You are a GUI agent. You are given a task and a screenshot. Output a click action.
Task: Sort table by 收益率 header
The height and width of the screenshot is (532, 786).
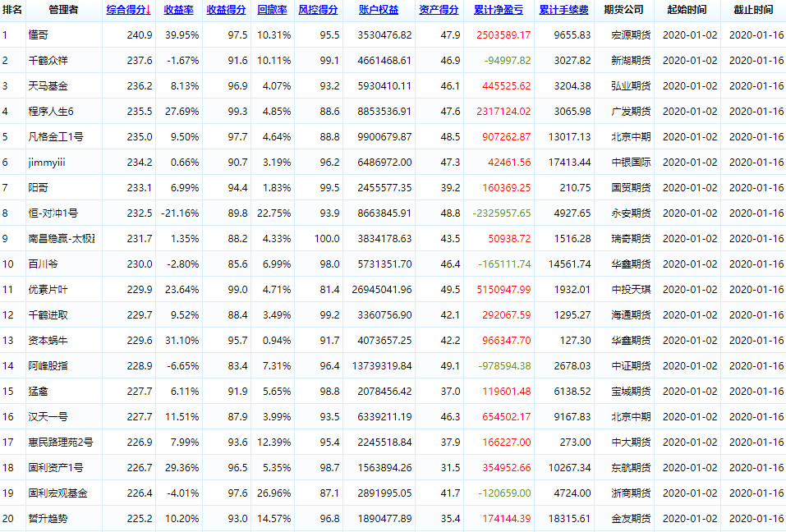[x=178, y=10]
